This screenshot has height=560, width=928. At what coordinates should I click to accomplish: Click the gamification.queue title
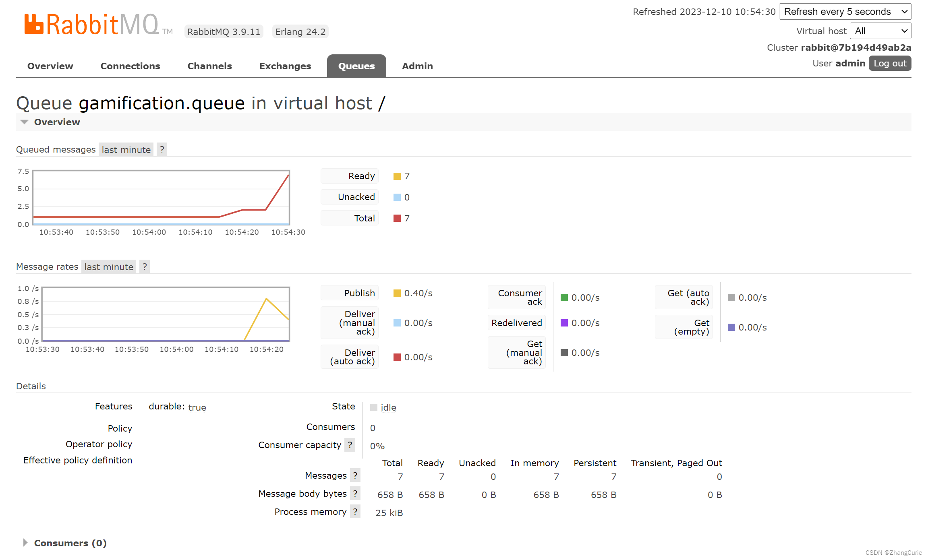(162, 103)
